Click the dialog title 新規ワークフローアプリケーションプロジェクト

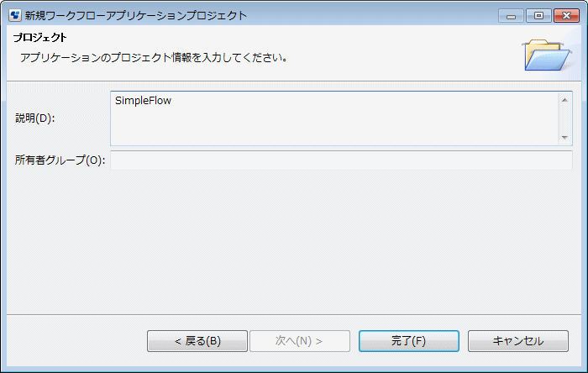coord(136,16)
